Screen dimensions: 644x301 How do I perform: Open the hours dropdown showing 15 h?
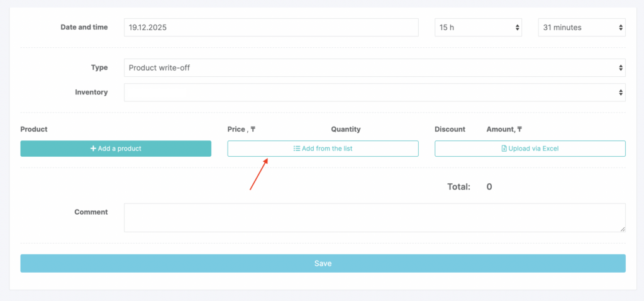[478, 28]
